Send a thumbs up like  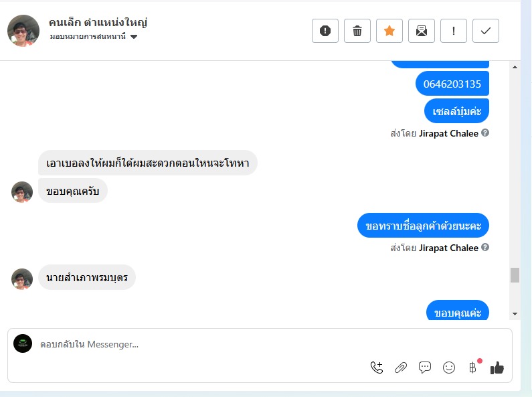coord(497,367)
